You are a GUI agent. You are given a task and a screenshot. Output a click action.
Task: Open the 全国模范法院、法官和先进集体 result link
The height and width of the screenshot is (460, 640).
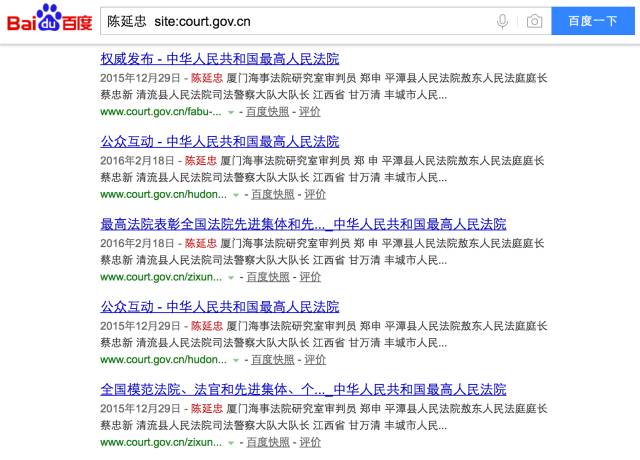(x=303, y=389)
